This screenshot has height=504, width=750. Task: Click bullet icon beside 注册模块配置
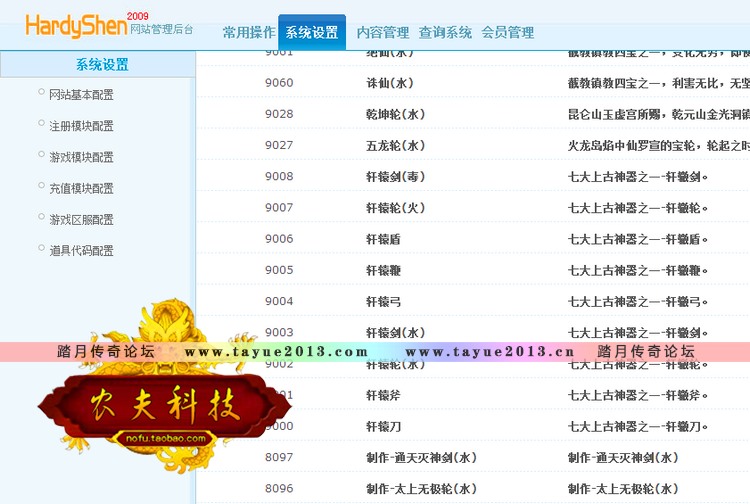pos(41,124)
